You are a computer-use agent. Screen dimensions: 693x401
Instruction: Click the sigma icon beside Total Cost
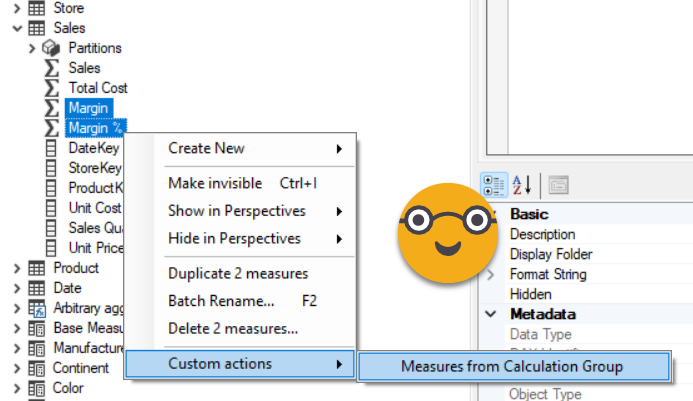52,88
